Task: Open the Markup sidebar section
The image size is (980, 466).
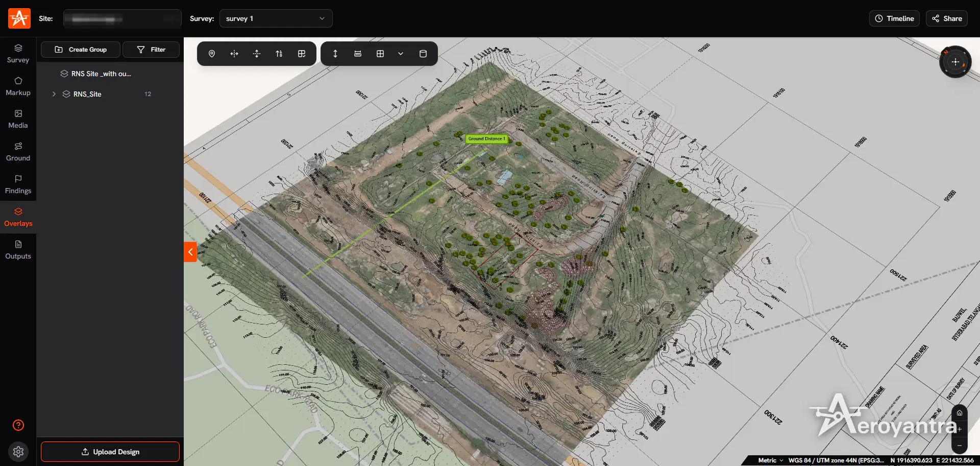Action: 18,86
